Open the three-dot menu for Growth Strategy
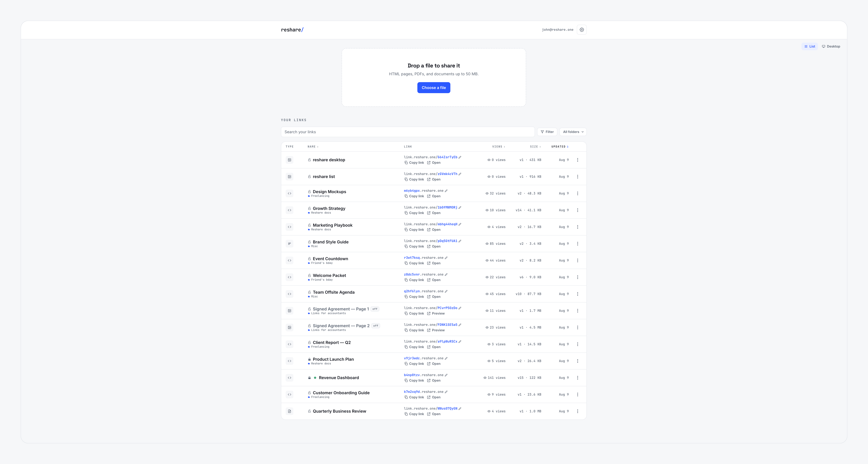This screenshot has height=464, width=868. coord(578,210)
